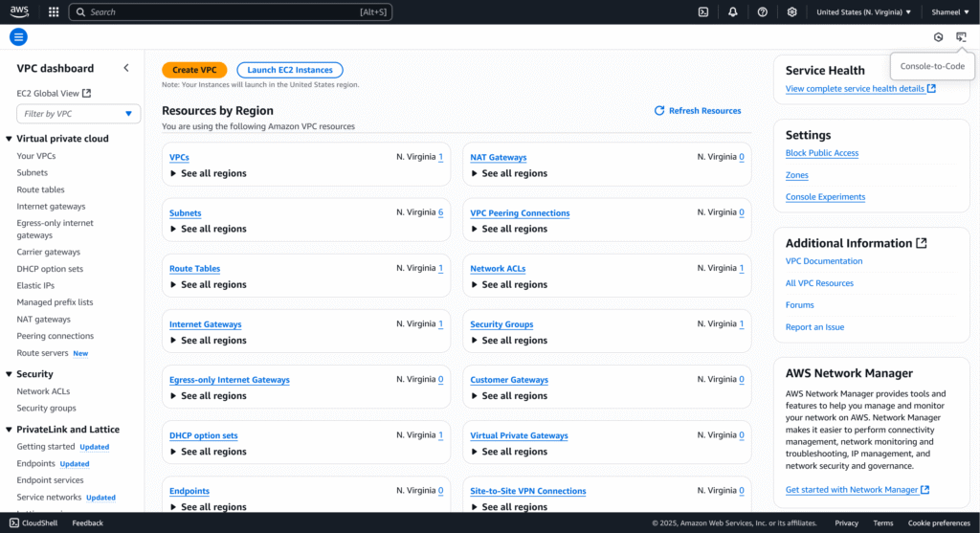
Task: Open Route servers in sidebar
Action: point(42,352)
